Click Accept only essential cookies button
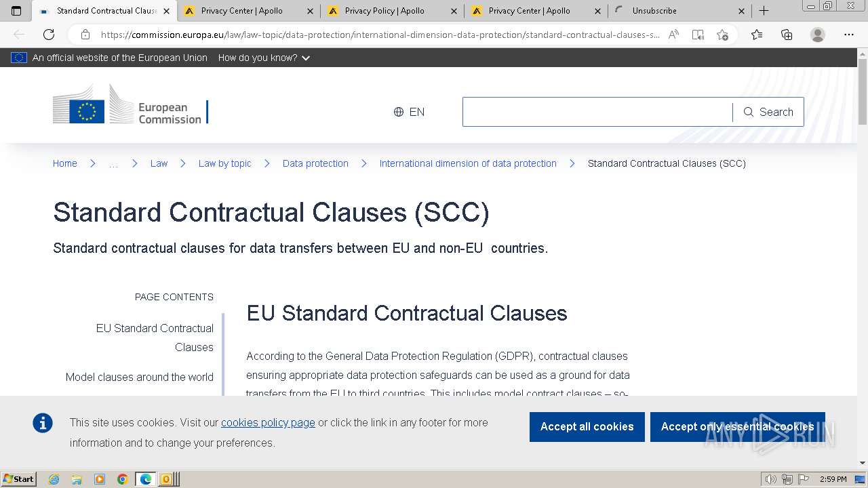 738,426
